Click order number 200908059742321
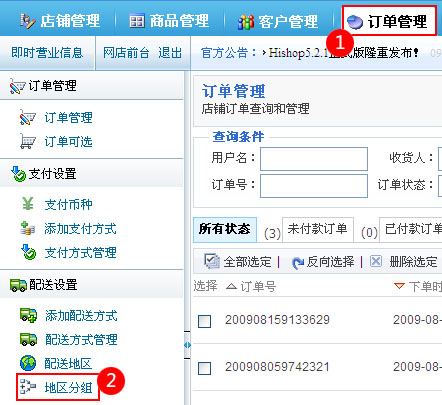This screenshot has height=405, width=442. point(277,367)
